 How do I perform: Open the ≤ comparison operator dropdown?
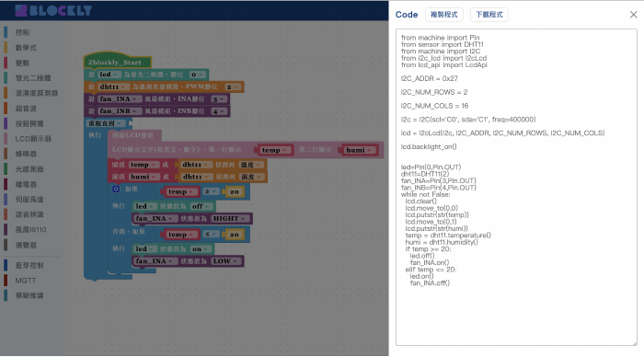pyautogui.click(x=210, y=235)
